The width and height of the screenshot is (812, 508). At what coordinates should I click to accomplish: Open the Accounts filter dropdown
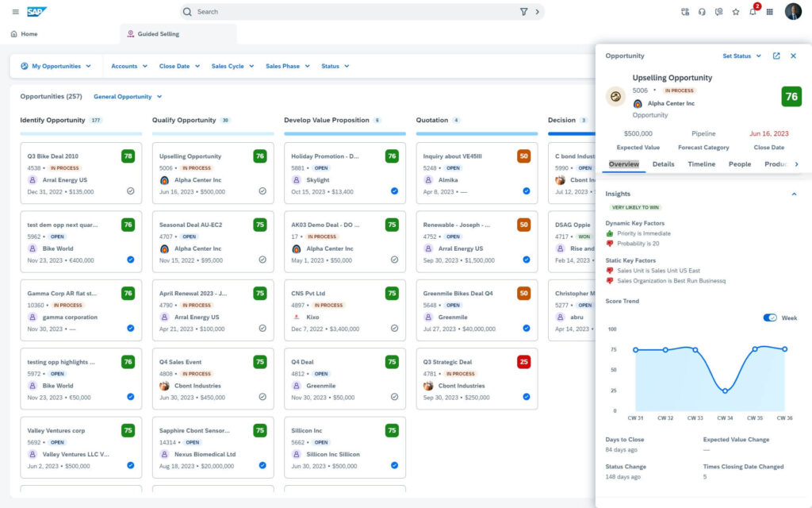(129, 67)
